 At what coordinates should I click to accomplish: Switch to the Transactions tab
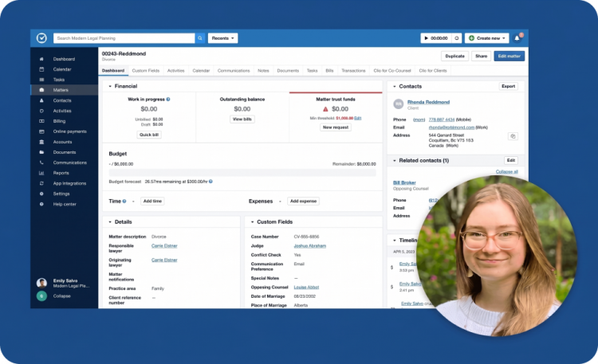(x=353, y=71)
